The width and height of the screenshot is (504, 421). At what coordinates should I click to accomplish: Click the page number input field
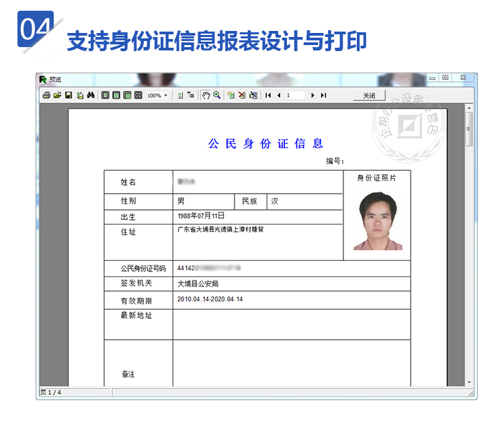coord(295,95)
